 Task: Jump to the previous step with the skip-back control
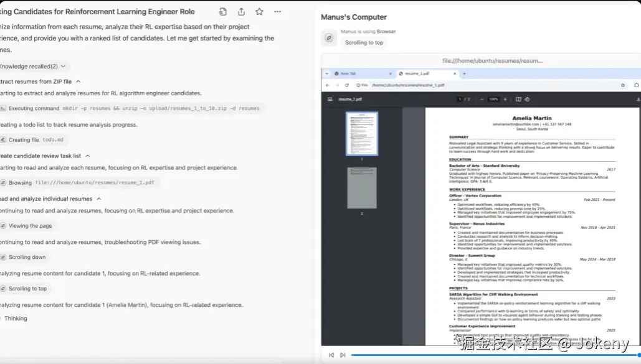pyautogui.click(x=331, y=355)
